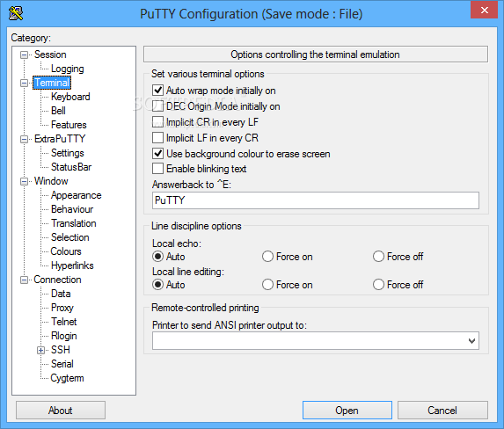The image size is (504, 429).
Task: Toggle Auto wrap mode initially on
Action: tap(157, 91)
